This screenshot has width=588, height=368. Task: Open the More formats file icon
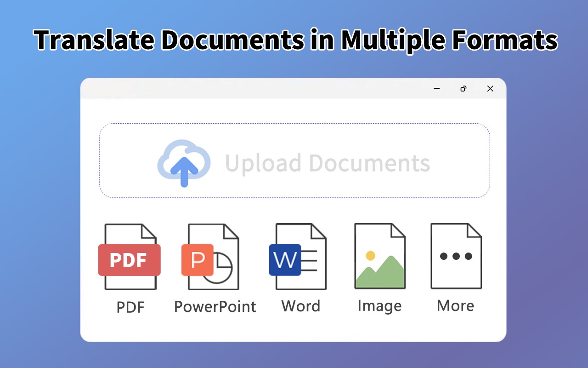[456, 256]
